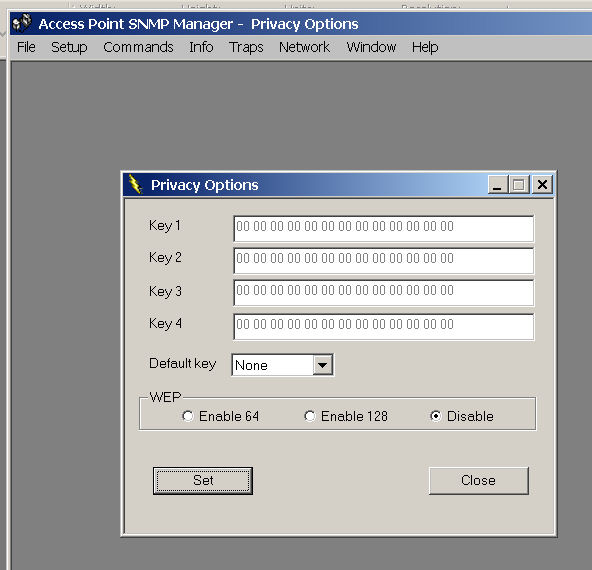Open the Commands menu
This screenshot has height=570, width=592.
pos(138,47)
